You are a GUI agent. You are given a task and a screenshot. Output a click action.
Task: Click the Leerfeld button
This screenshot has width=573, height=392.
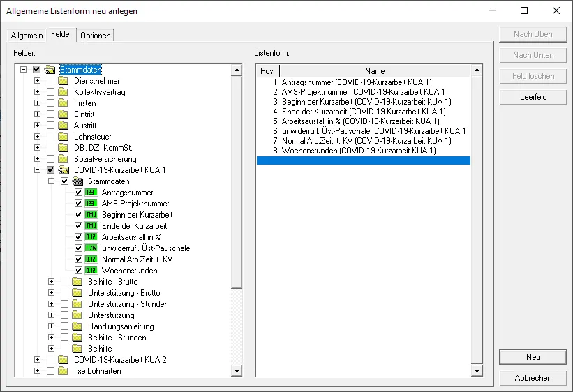point(533,97)
